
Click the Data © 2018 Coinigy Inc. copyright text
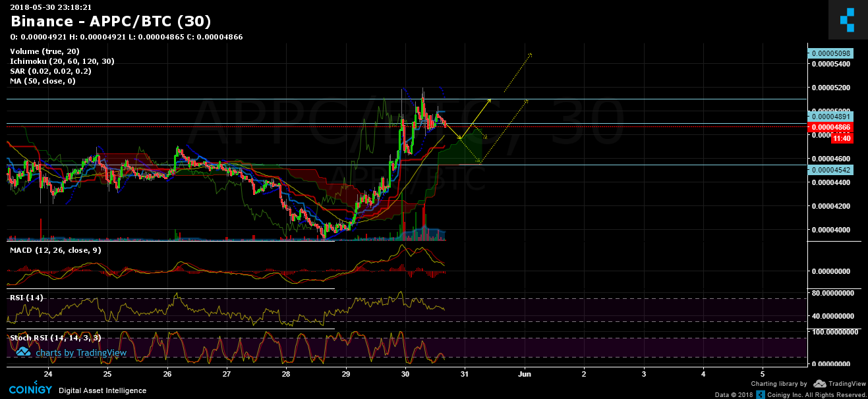pyautogui.click(x=791, y=394)
